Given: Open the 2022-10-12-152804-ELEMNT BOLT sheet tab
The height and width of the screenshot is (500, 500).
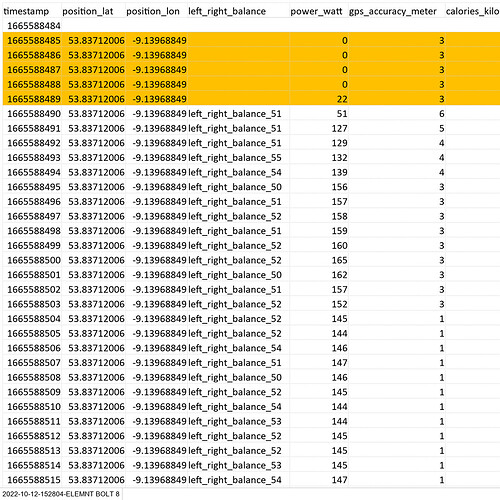Looking at the screenshot, I should coord(61,494).
